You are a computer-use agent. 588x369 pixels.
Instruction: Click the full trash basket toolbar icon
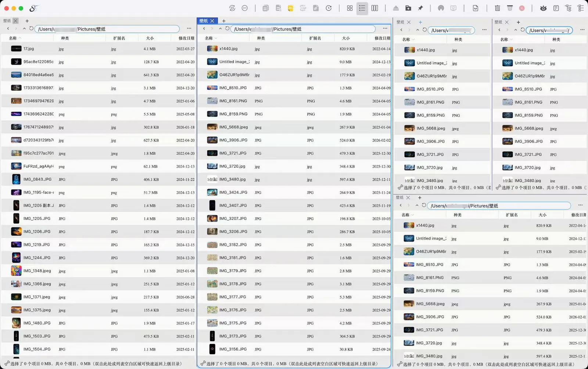coord(510,8)
